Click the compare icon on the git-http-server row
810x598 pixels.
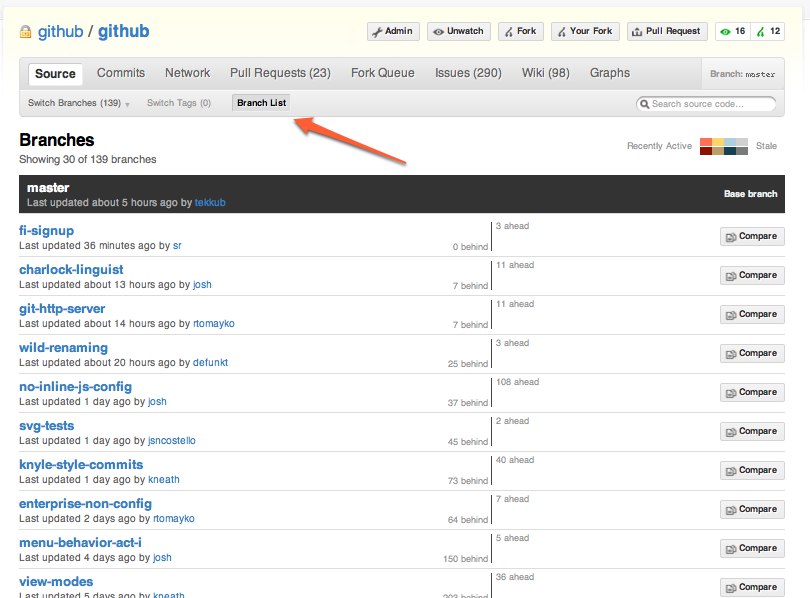[x=731, y=315]
